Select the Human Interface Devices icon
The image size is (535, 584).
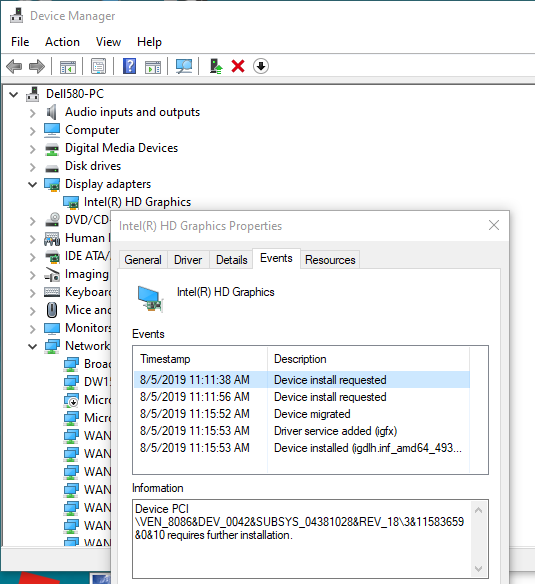[x=52, y=238]
